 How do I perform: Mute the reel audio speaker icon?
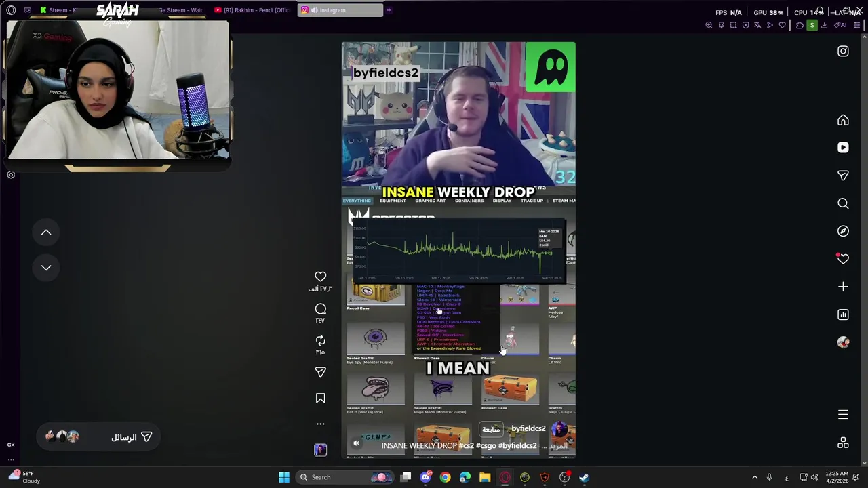pos(356,443)
